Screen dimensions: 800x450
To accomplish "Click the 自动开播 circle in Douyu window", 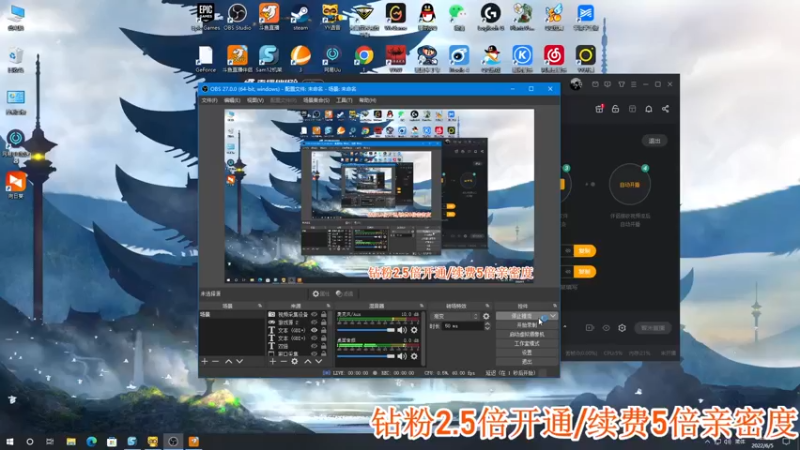I will 630,184.
